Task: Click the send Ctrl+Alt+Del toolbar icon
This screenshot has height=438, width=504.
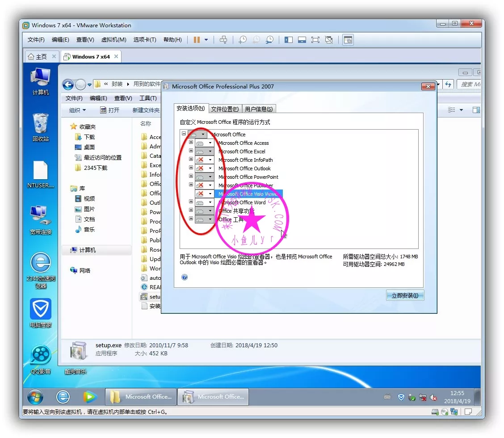Action: (223, 40)
